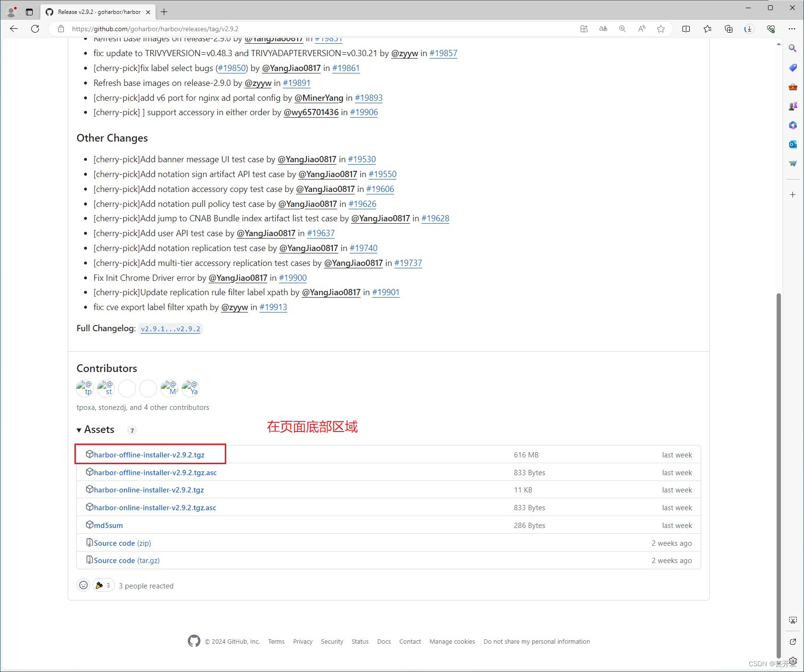Open sidebar Outlook icon

(793, 144)
